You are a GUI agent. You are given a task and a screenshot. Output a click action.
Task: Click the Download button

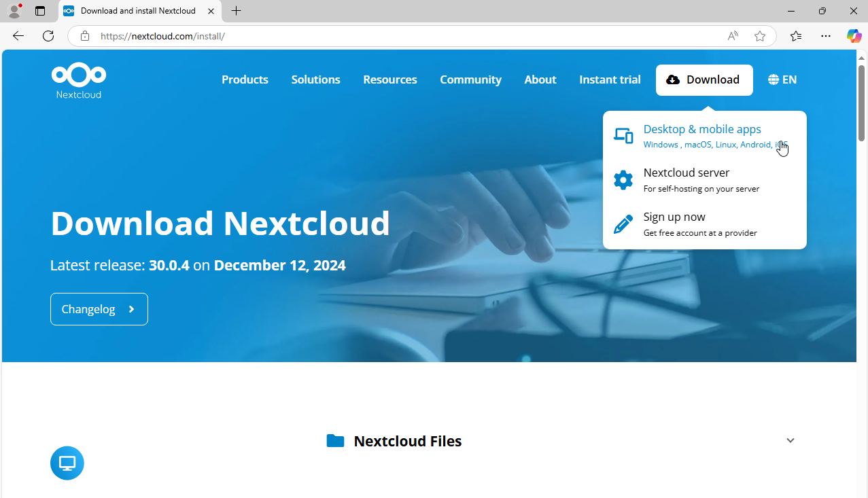[704, 79]
